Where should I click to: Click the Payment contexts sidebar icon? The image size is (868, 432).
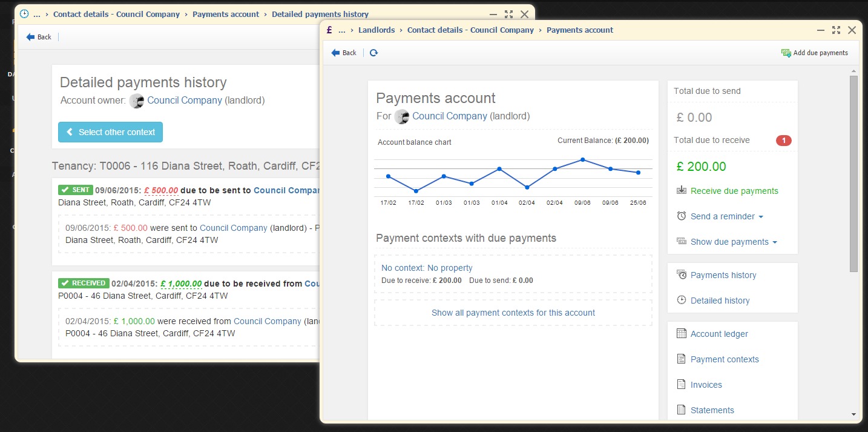pos(682,359)
